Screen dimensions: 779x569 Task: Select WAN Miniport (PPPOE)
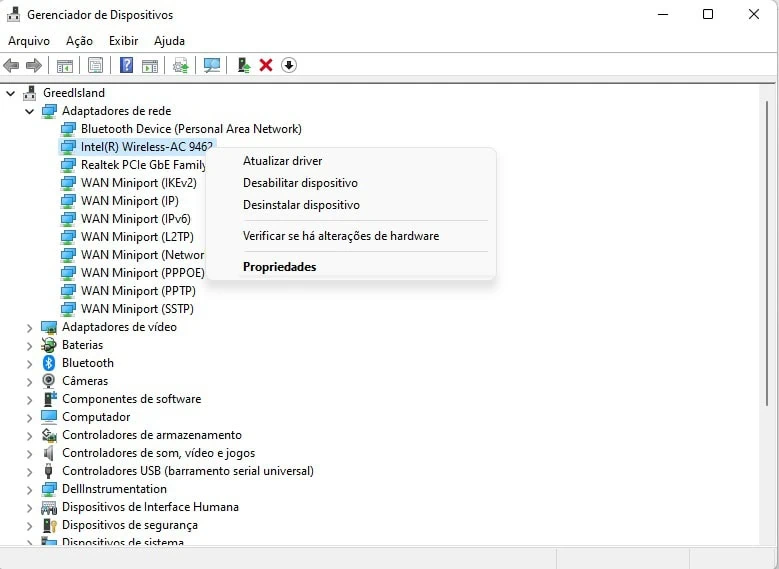coord(143,273)
